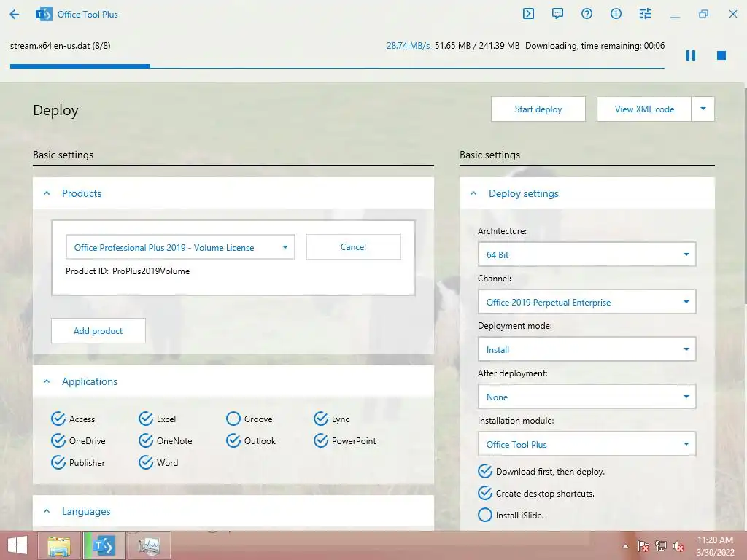Click the Office Tool Plus logo icon

point(44,15)
